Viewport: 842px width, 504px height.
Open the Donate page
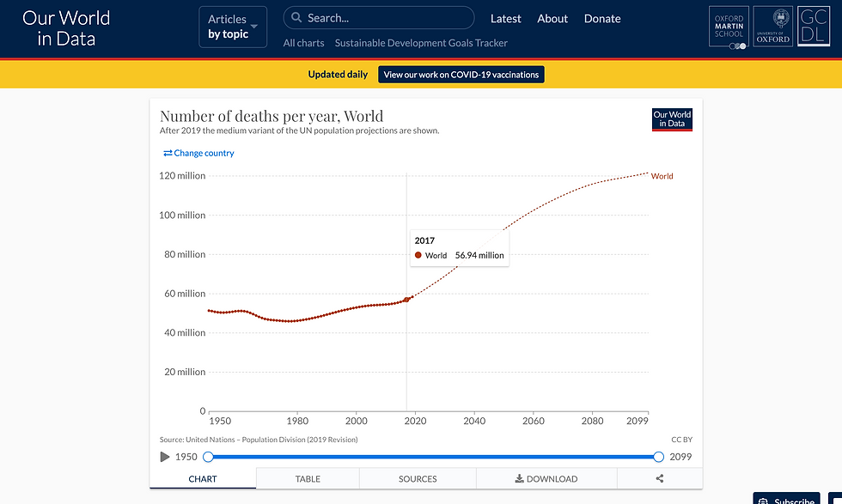point(602,18)
